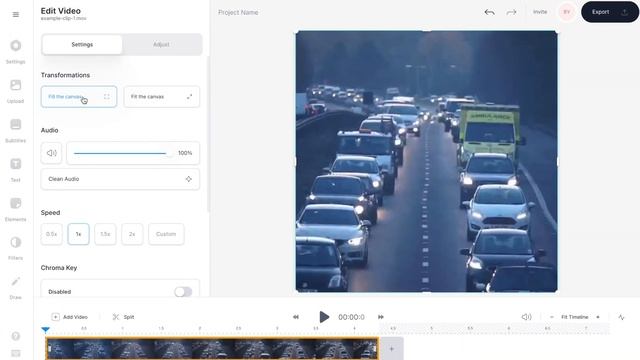
Task: Click the Export button
Action: pyautogui.click(x=610, y=12)
